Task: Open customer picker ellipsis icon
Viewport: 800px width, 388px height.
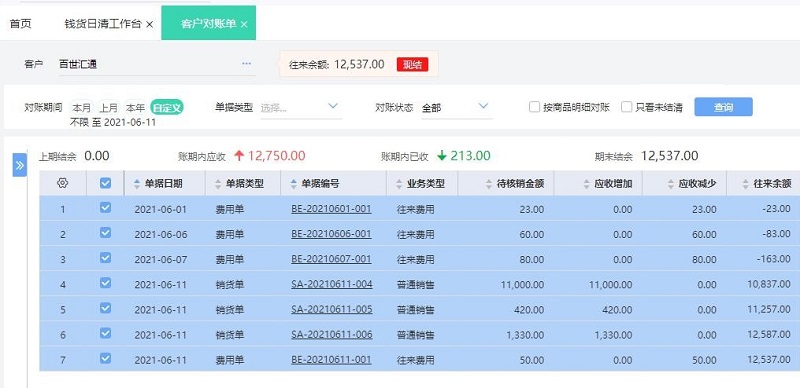Action: [246, 64]
